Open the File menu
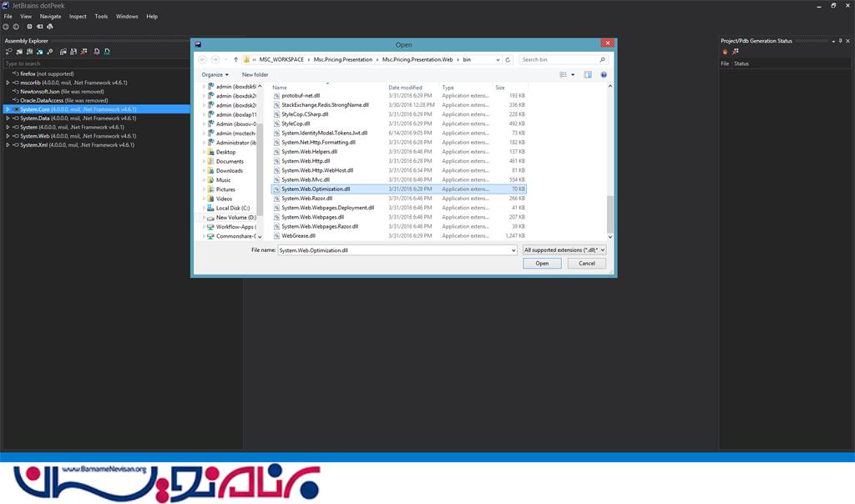The width and height of the screenshot is (855, 504). (x=8, y=17)
